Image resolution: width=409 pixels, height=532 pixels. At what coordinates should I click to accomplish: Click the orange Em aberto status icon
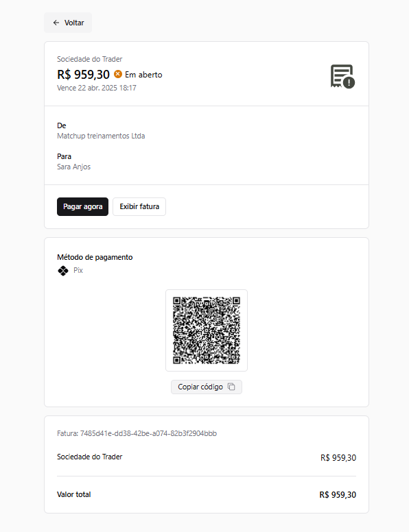pos(118,74)
